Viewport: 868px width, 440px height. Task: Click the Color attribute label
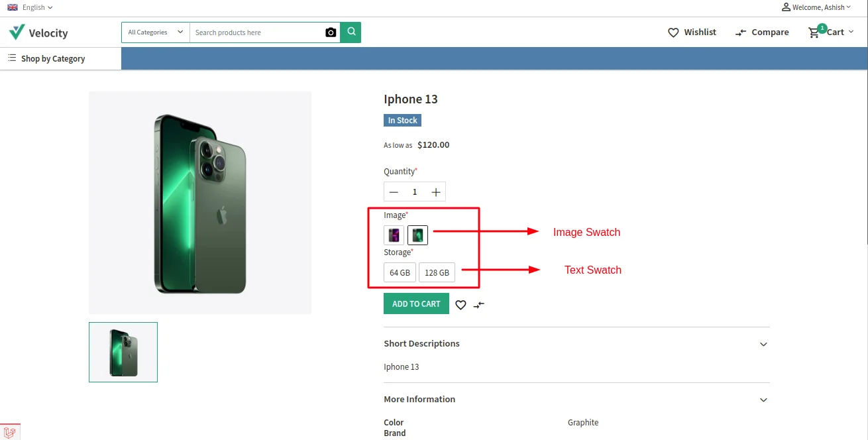tap(394, 423)
